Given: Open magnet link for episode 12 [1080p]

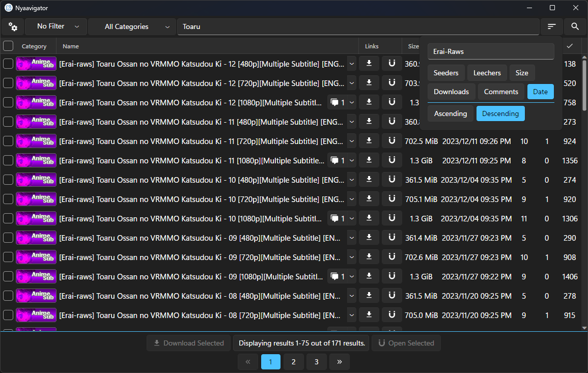Looking at the screenshot, I should pos(392,102).
